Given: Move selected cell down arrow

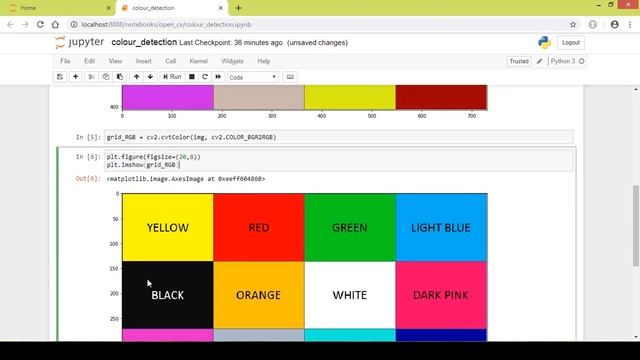Looking at the screenshot, I should tap(150, 77).
